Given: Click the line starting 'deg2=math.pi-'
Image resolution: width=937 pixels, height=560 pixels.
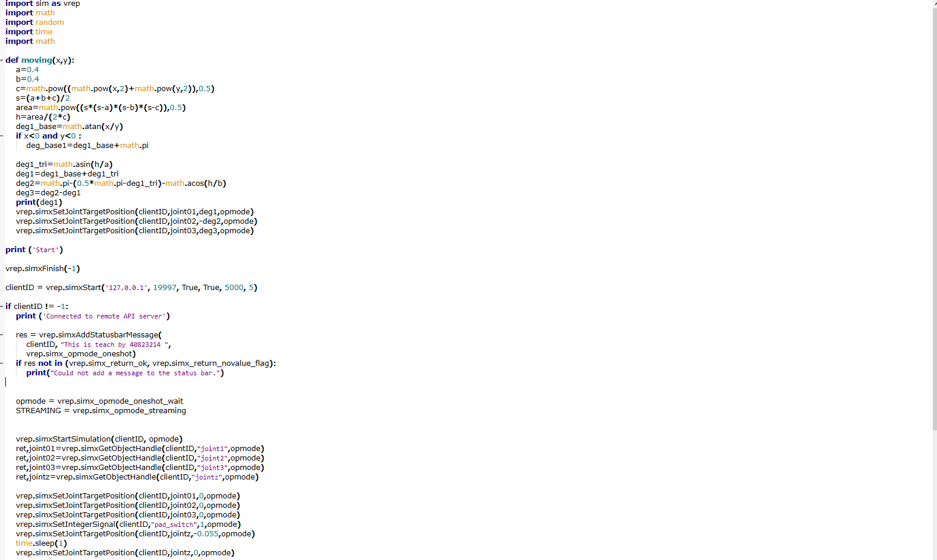Looking at the screenshot, I should (121, 184).
